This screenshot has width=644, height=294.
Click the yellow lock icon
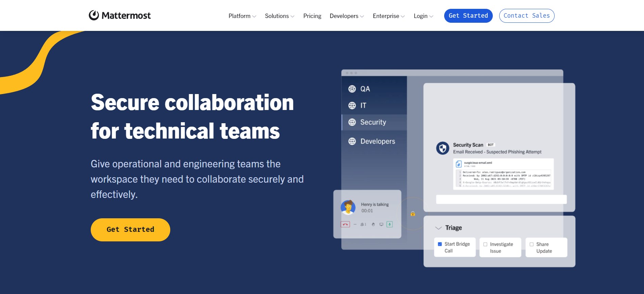pyautogui.click(x=413, y=214)
